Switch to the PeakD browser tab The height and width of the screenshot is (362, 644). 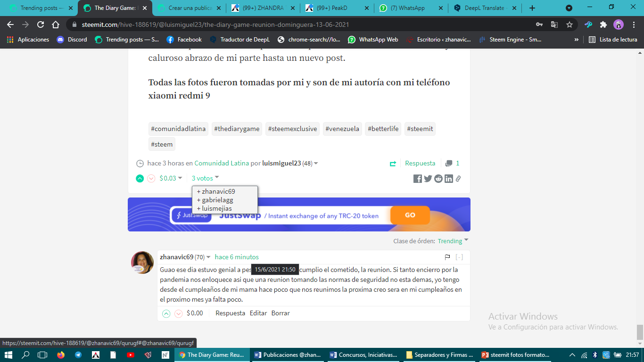(338, 8)
